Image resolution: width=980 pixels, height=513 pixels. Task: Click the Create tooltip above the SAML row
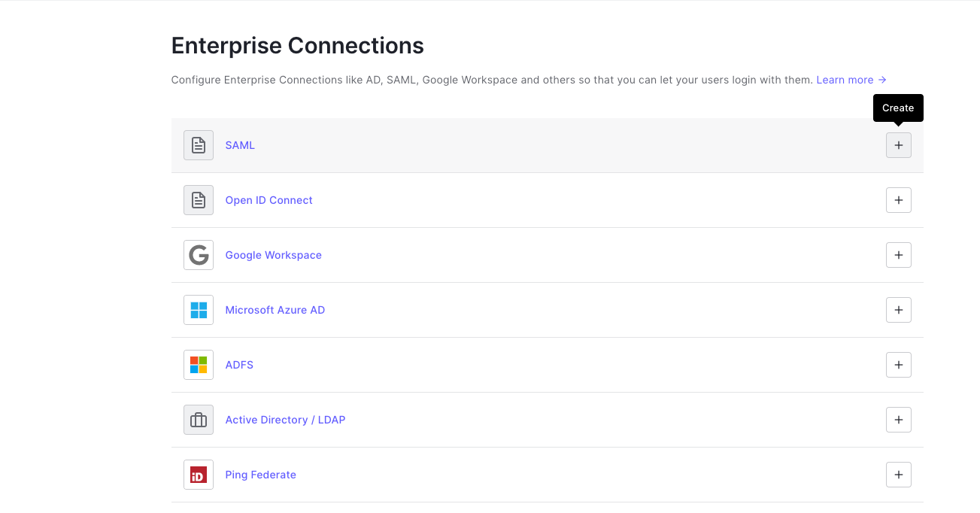pyautogui.click(x=897, y=108)
